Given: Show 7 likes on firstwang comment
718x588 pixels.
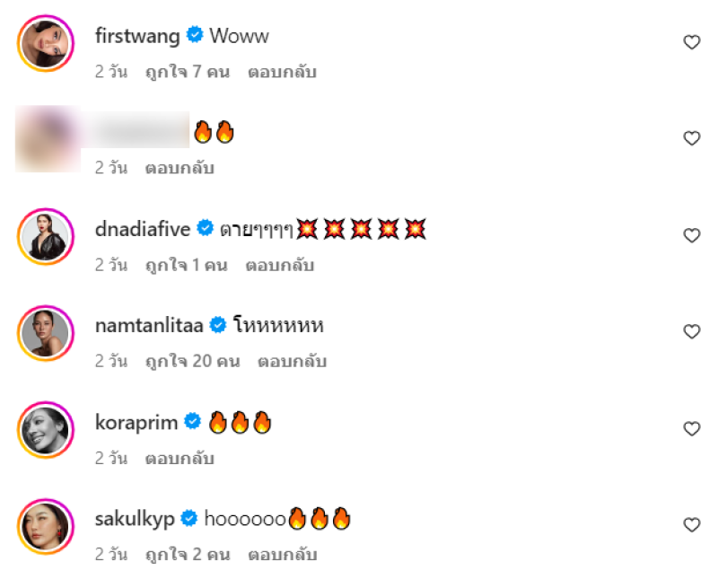Looking at the screenshot, I should (x=188, y=72).
